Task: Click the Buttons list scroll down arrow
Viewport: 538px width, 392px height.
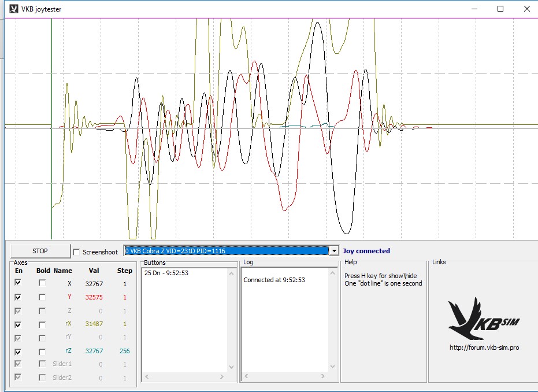Action: tap(231, 367)
